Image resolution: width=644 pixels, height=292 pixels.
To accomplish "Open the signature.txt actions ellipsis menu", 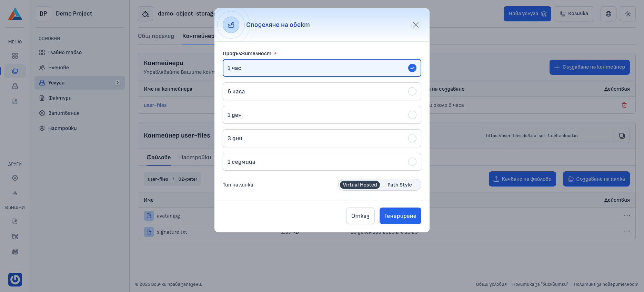I will (x=627, y=232).
